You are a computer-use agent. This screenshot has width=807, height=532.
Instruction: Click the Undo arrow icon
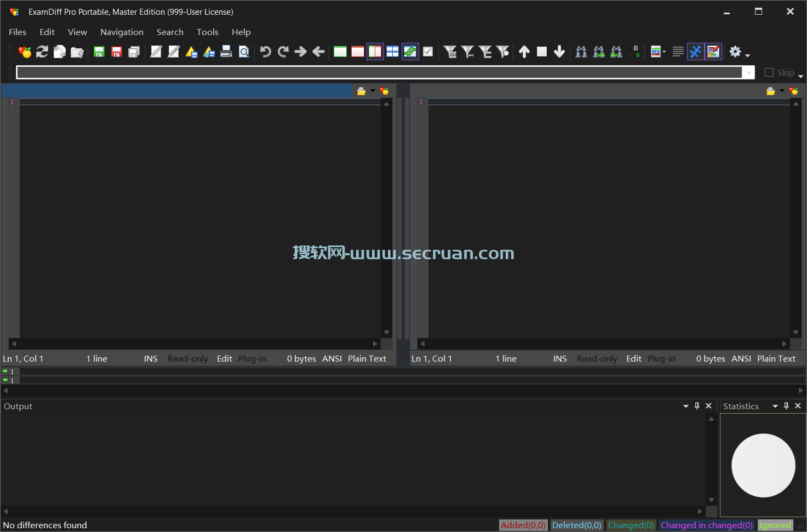point(266,52)
